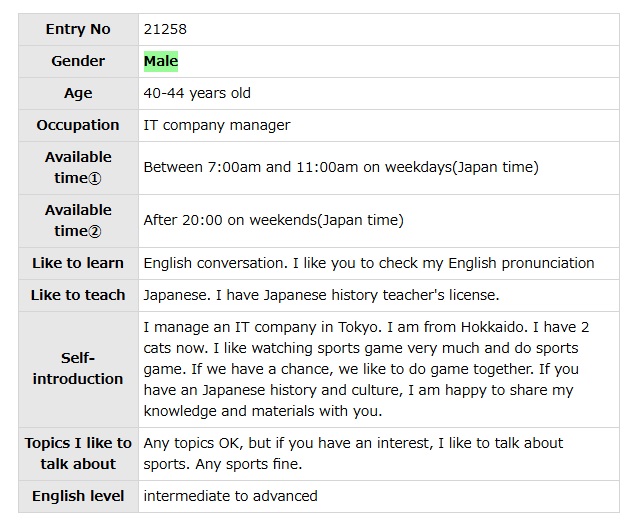Click the intermediate to advanced English level
Image resolution: width=637 pixels, height=528 pixels.
(x=230, y=496)
